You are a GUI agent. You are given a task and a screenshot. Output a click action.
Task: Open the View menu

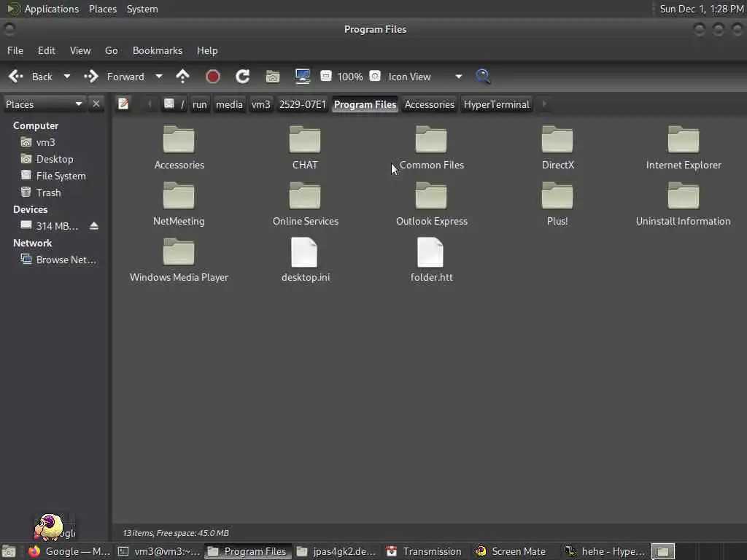point(80,50)
